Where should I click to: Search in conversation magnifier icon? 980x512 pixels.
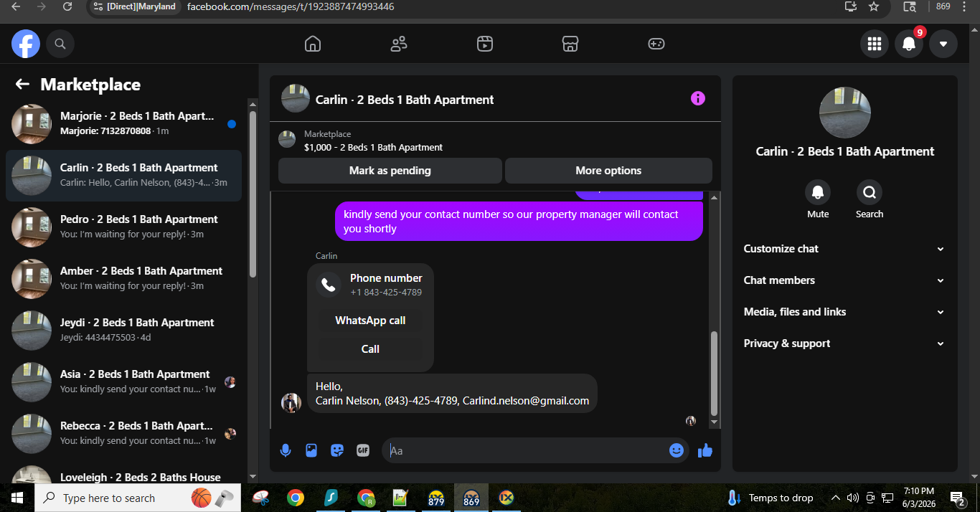870,192
